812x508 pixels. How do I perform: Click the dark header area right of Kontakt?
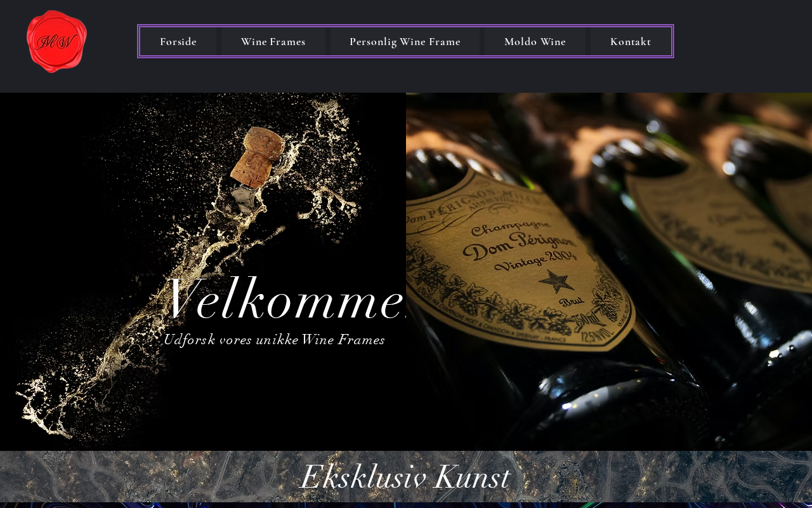pos(742,41)
